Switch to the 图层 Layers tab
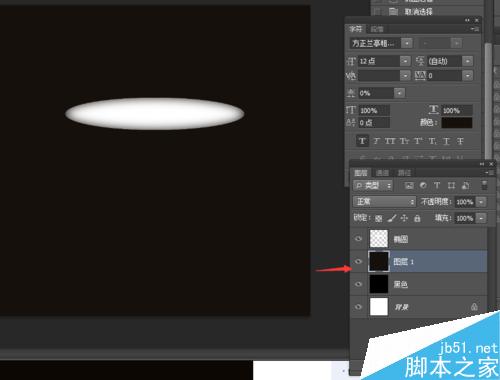 click(x=360, y=173)
